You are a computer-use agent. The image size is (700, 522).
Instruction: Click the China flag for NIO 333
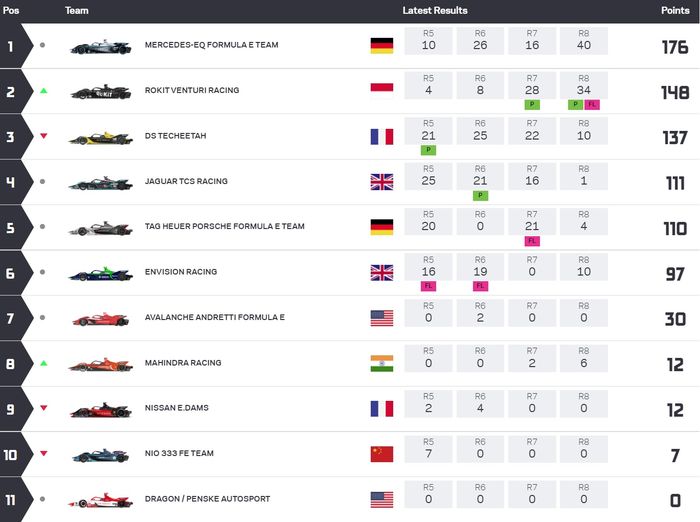pos(381,454)
